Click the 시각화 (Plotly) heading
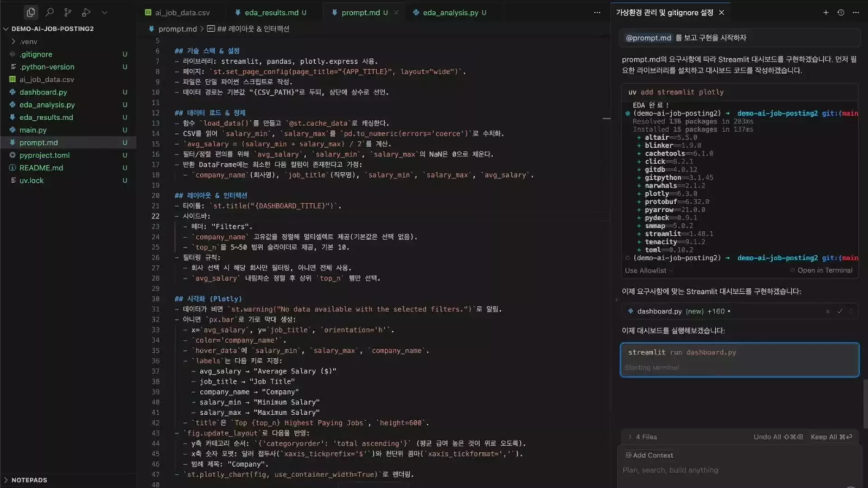The height and width of the screenshot is (488, 868). coord(208,299)
